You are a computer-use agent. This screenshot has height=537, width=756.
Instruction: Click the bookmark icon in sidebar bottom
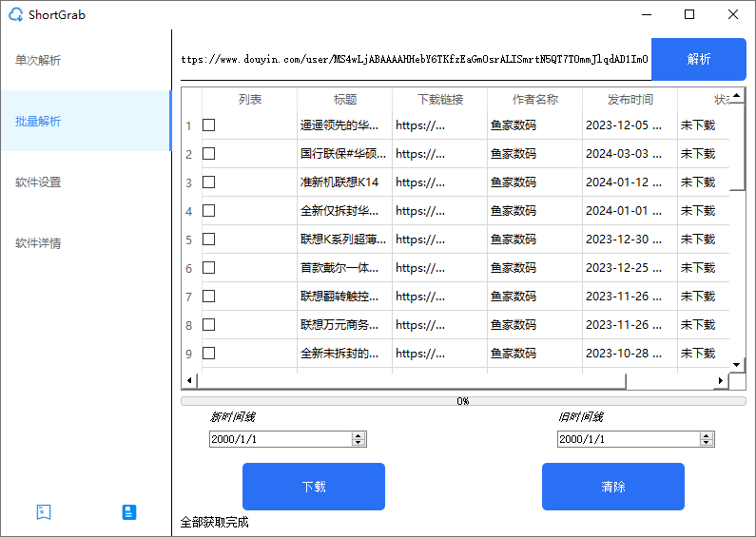click(43, 511)
